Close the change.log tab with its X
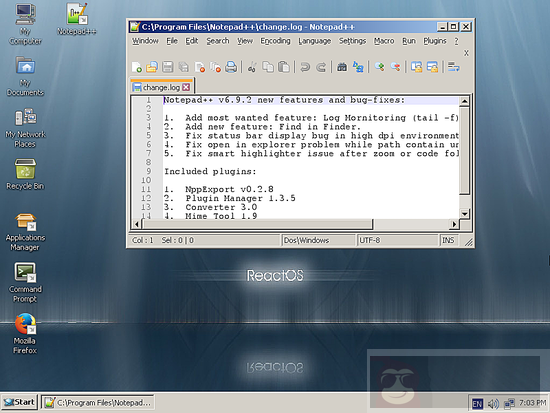The image size is (550, 413). [x=186, y=87]
